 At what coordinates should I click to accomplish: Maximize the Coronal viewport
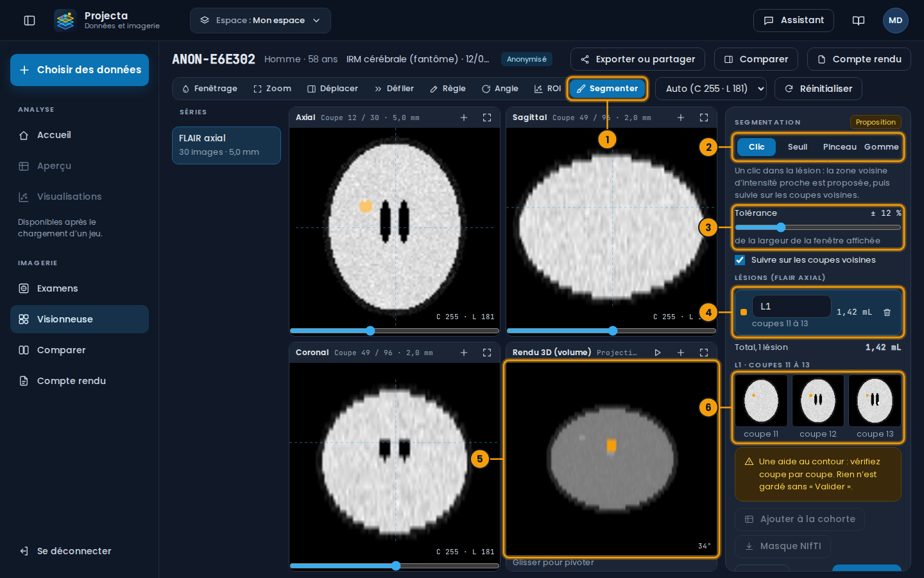(487, 353)
